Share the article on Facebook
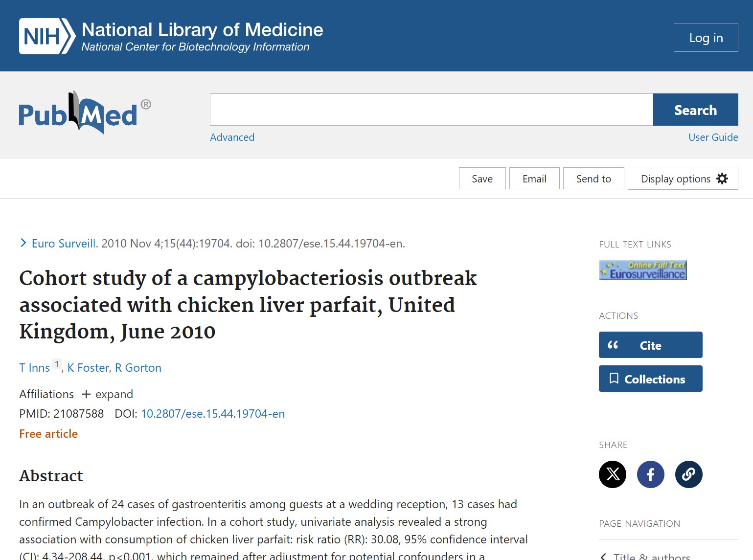 650,474
